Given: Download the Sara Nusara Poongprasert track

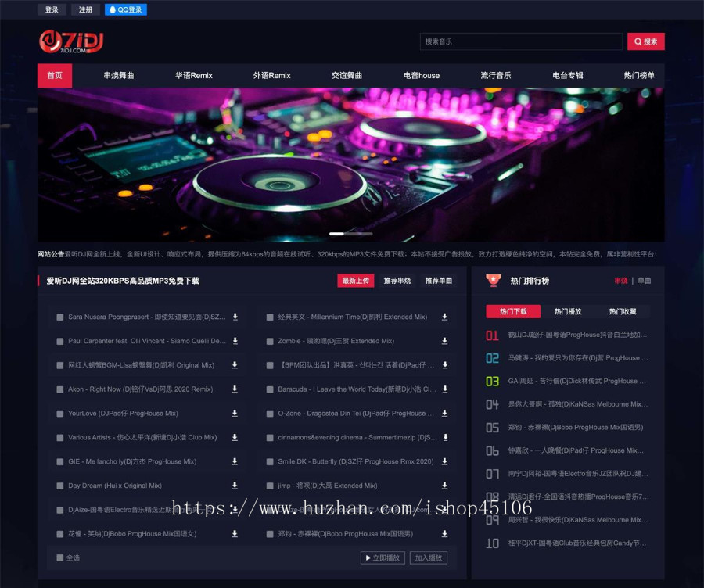Looking at the screenshot, I should 235,317.
